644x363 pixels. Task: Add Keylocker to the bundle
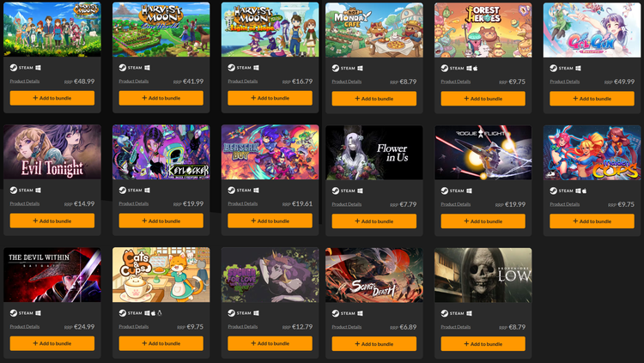161,221
